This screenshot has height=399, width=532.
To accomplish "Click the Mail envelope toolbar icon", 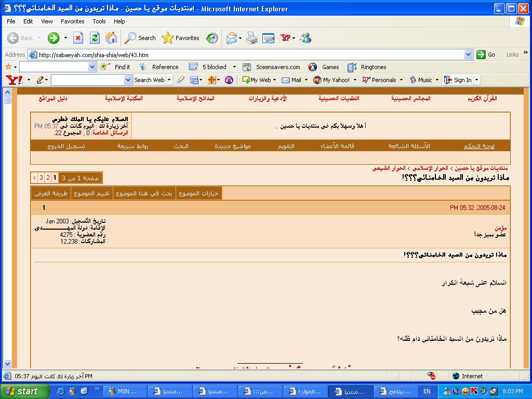I will [231, 38].
